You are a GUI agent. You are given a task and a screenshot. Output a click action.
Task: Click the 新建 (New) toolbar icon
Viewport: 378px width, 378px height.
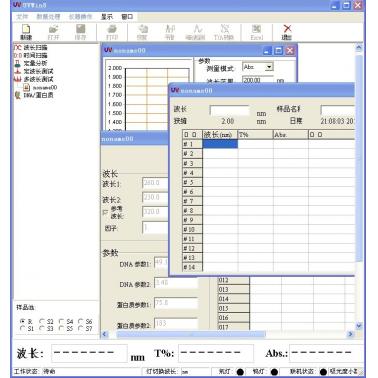(x=26, y=32)
